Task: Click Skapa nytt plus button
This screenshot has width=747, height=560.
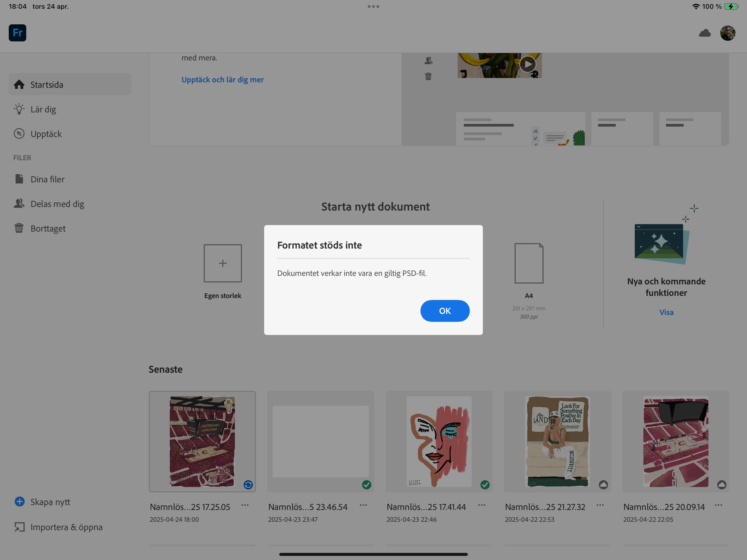Action: [20, 501]
